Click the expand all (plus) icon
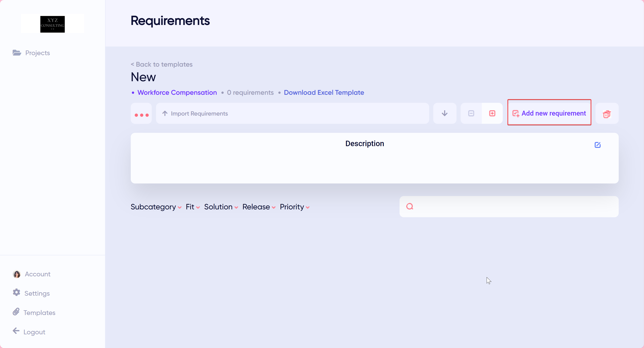The image size is (644, 348). tap(492, 113)
